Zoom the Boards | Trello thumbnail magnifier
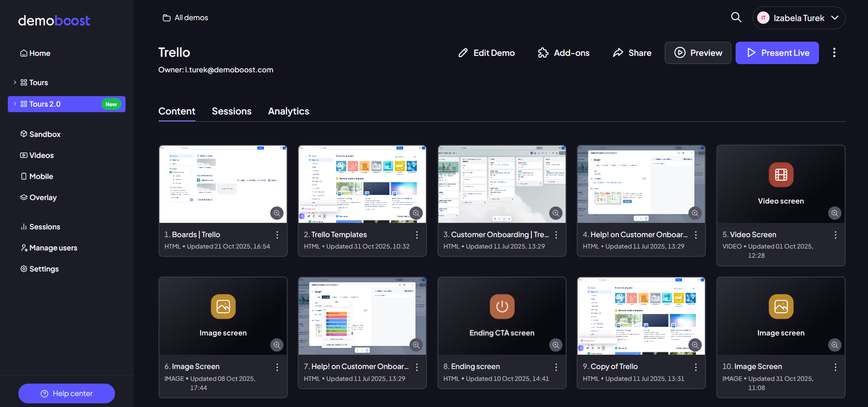This screenshot has width=868, height=407. pos(277,213)
